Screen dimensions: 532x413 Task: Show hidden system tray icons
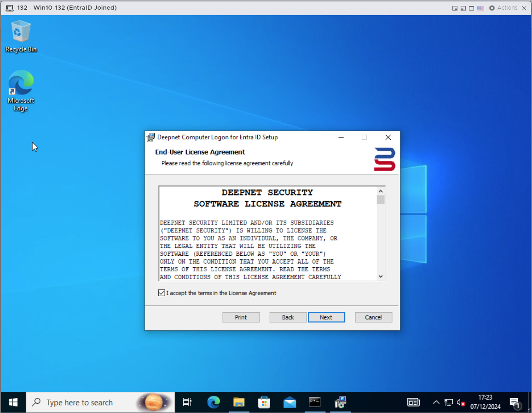click(436, 402)
